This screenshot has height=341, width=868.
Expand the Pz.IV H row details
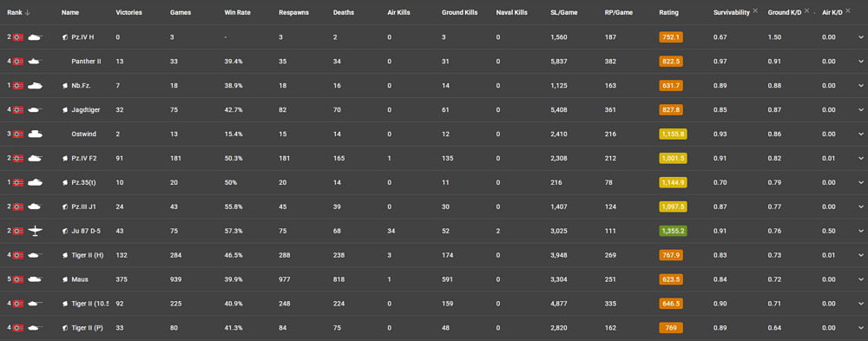coord(861,37)
